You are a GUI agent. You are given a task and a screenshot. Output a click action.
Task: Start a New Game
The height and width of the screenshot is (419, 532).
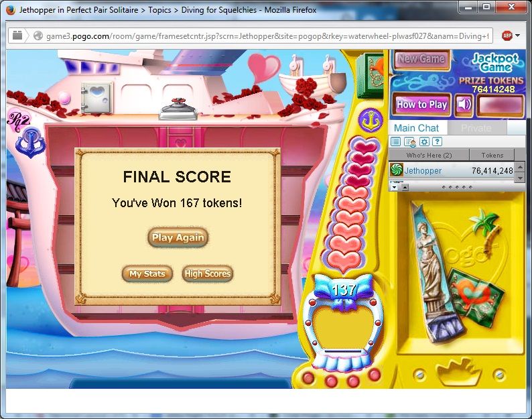(421, 60)
